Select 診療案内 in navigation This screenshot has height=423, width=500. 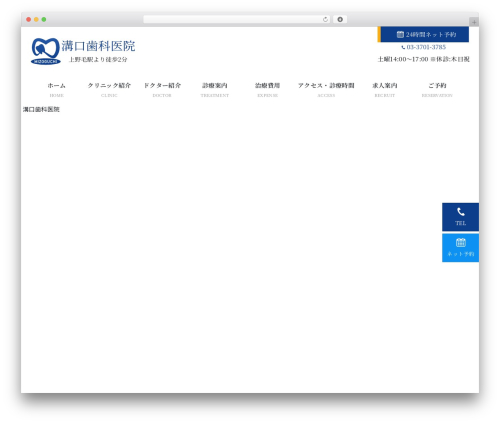click(x=215, y=90)
